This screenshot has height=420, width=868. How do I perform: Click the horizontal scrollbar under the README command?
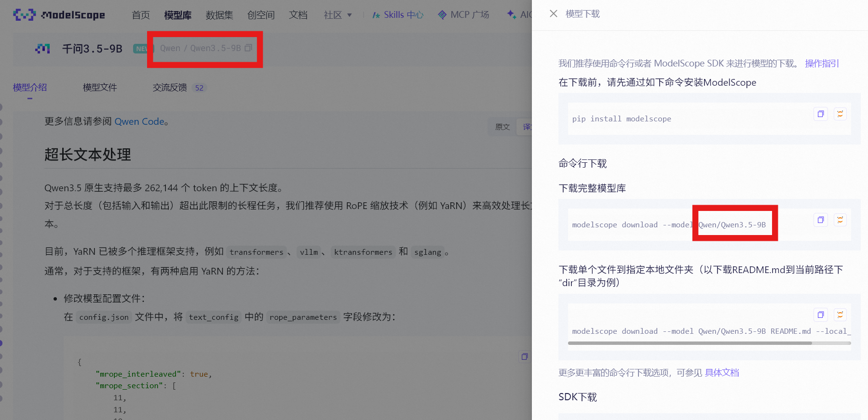point(690,343)
